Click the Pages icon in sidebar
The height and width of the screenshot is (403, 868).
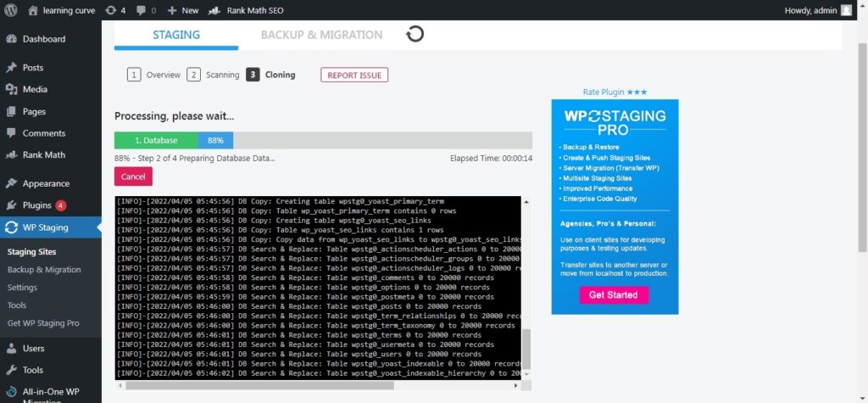click(11, 111)
